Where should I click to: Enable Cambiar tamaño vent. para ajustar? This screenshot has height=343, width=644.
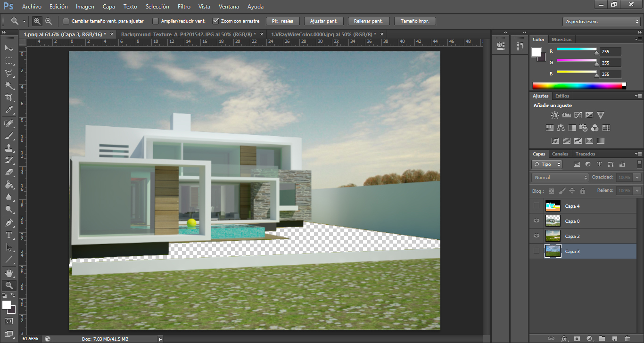click(x=66, y=21)
